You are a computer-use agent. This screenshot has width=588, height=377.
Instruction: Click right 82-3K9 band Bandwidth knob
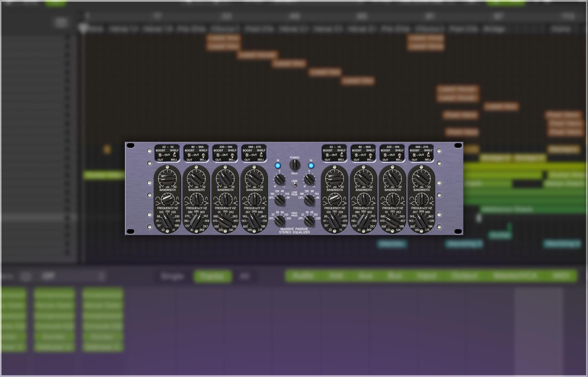(364, 200)
